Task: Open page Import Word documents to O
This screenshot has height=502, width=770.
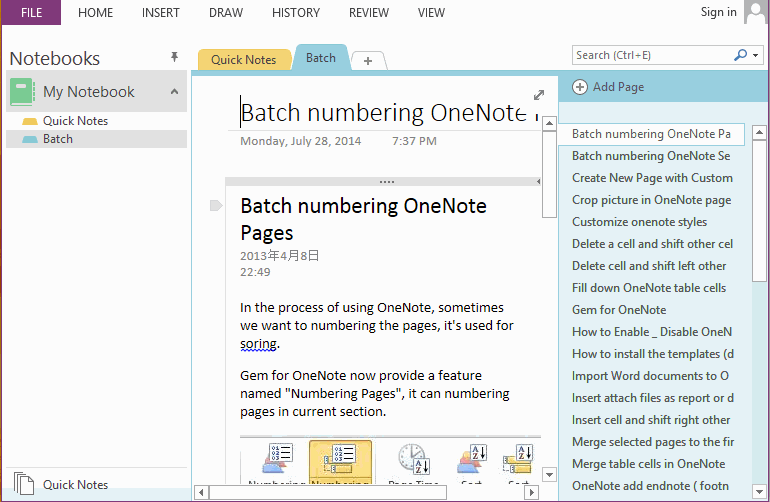Action: [651, 376]
